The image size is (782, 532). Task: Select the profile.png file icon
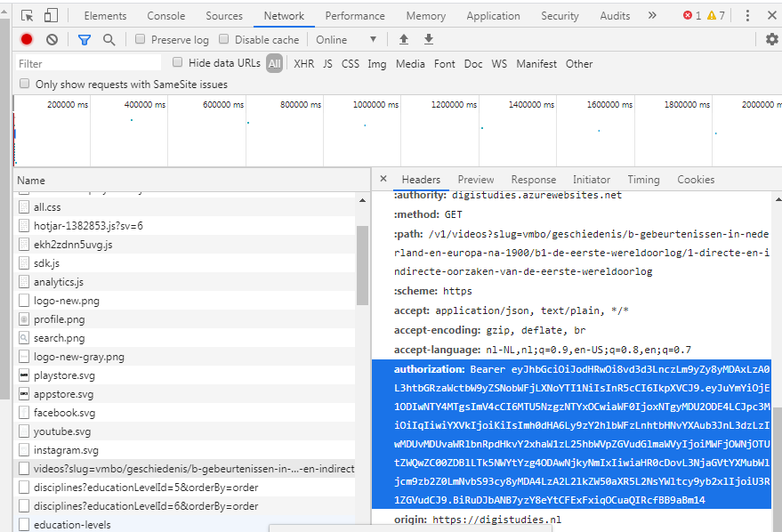pos(23,319)
